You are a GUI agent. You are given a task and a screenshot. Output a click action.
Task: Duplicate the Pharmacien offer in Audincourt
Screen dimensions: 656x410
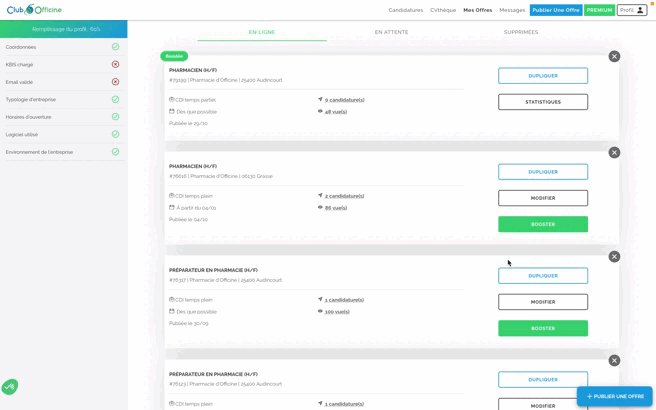coord(543,76)
